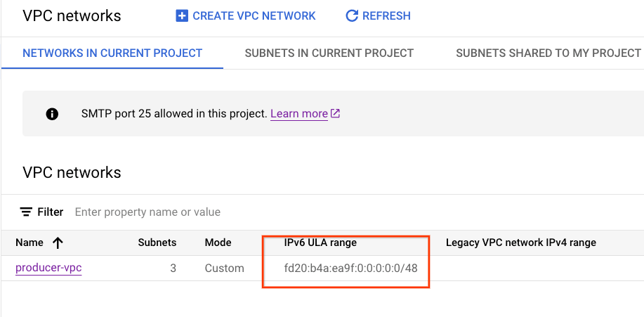Click the Custom mode cell for producer-vpc
Viewport: 644px width, 317px height.
click(x=224, y=268)
